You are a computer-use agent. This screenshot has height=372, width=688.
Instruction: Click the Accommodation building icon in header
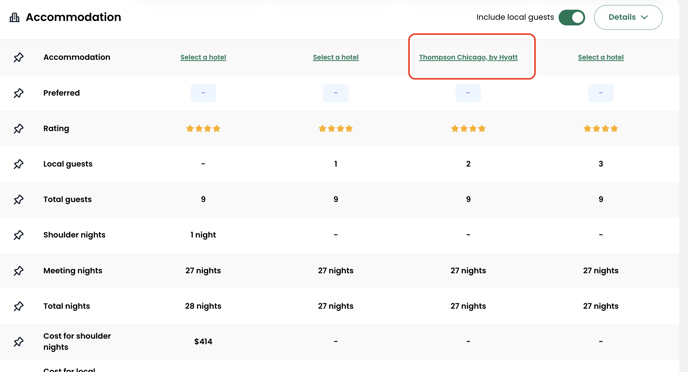pyautogui.click(x=14, y=17)
